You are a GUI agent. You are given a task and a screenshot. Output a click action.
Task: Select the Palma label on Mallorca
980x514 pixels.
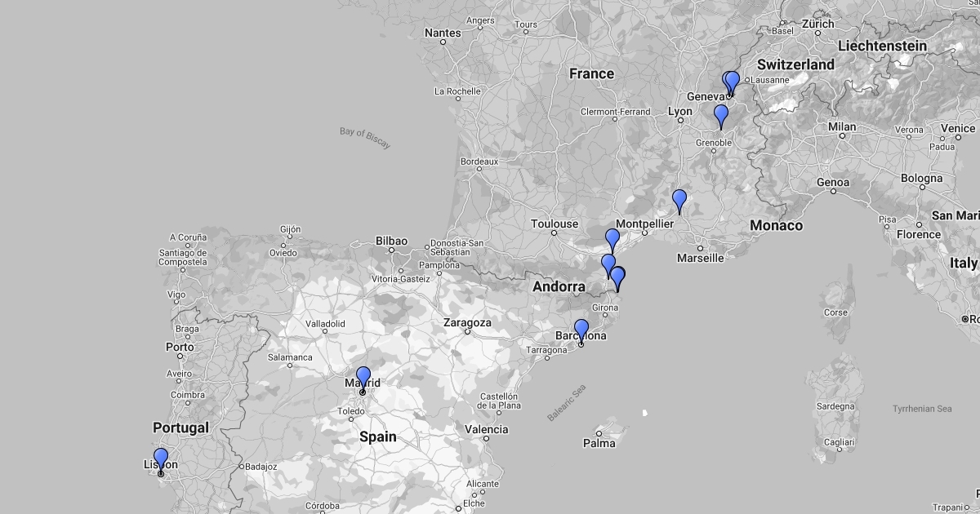point(599,443)
